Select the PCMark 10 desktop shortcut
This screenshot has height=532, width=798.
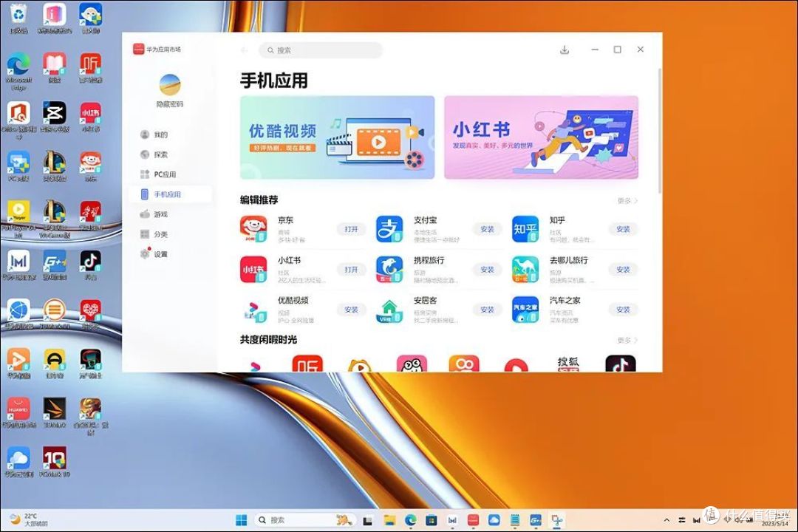pos(55,462)
